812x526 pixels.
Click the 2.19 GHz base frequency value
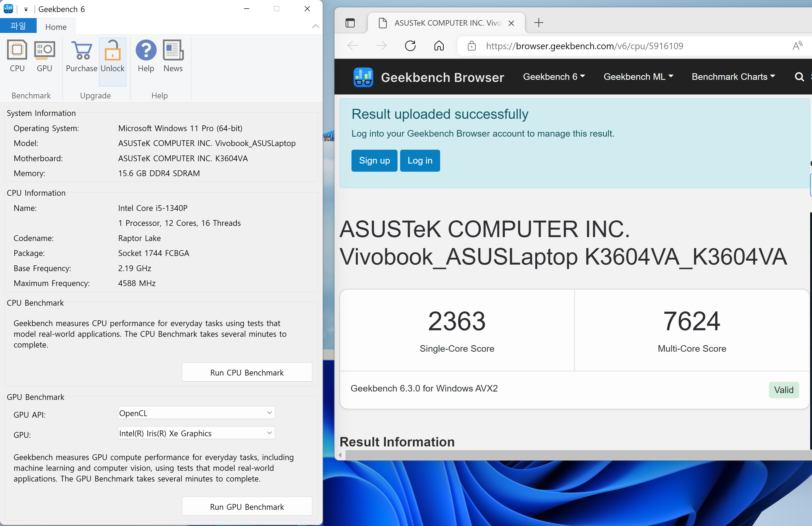[x=134, y=268]
